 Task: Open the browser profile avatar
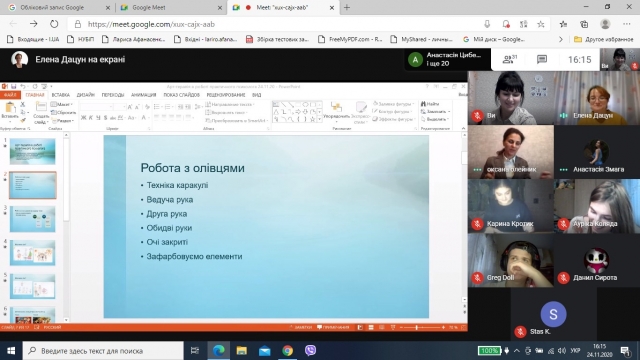[605, 24]
